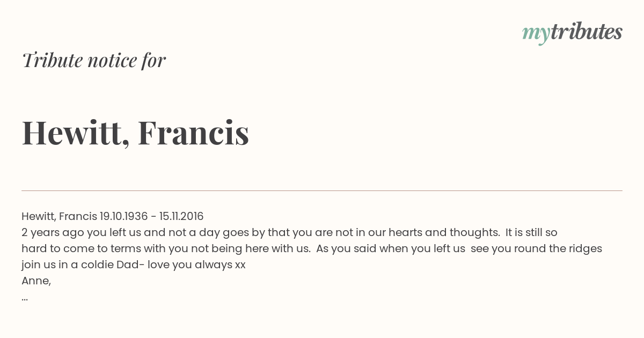This screenshot has height=338, width=644.
Task: Click the phrase "see you round the ridges"
Action: tap(536, 248)
